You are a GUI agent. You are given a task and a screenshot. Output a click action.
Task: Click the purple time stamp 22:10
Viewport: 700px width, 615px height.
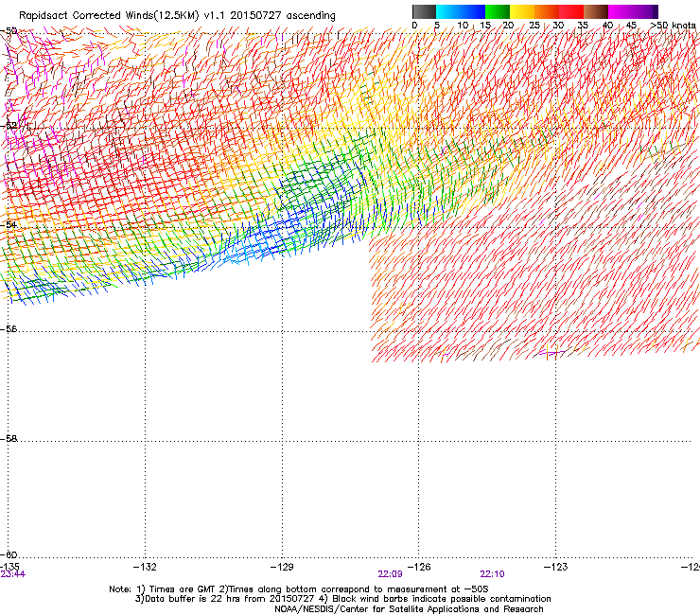pyautogui.click(x=493, y=574)
